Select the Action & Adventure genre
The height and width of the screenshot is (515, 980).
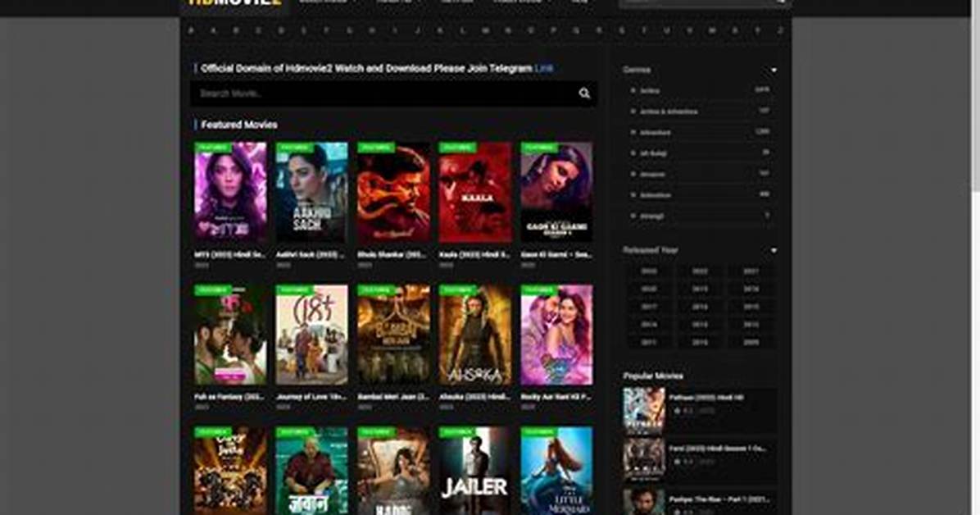[x=668, y=112]
